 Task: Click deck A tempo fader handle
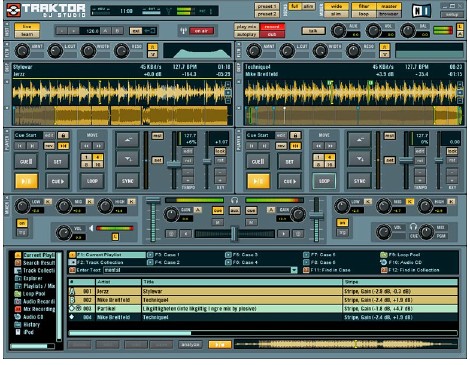(174, 164)
